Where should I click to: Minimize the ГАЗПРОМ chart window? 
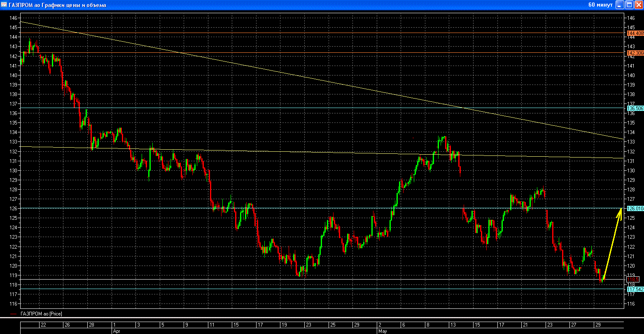[x=620, y=5]
